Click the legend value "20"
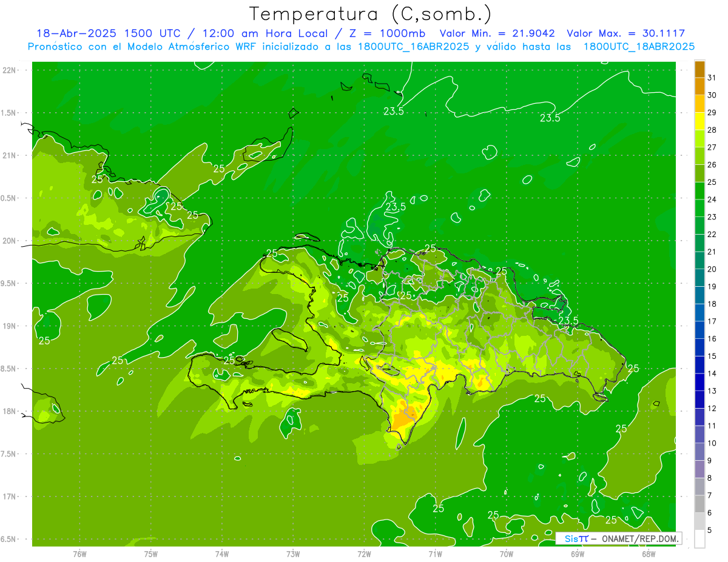The height and width of the screenshot is (562, 728). pos(712,269)
